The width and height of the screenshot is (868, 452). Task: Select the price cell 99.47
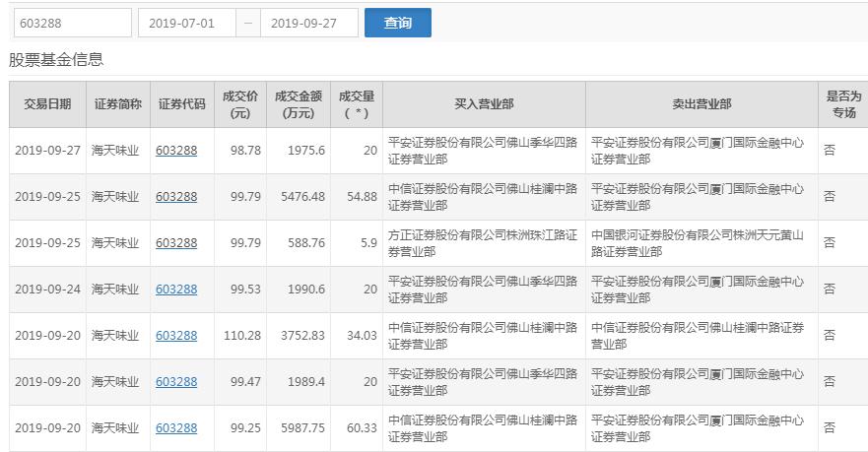coord(240,382)
